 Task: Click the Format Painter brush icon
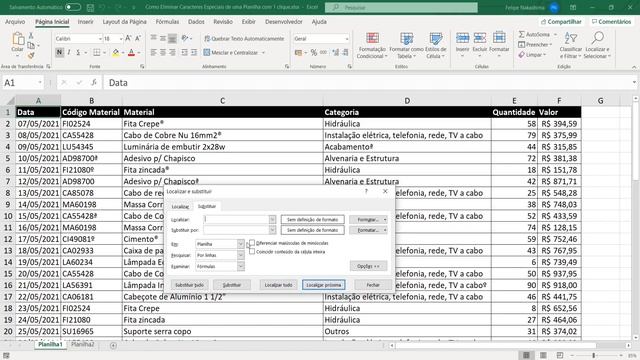coord(31,55)
